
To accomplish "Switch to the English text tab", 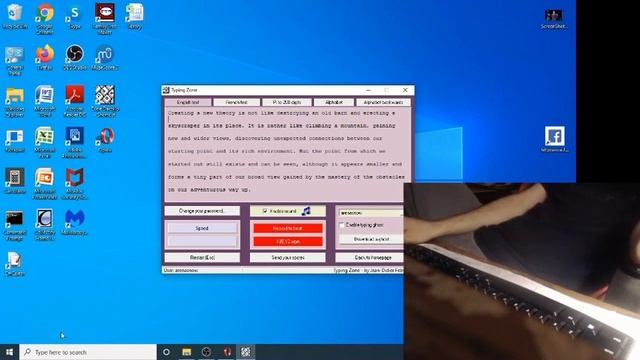I will click(188, 102).
